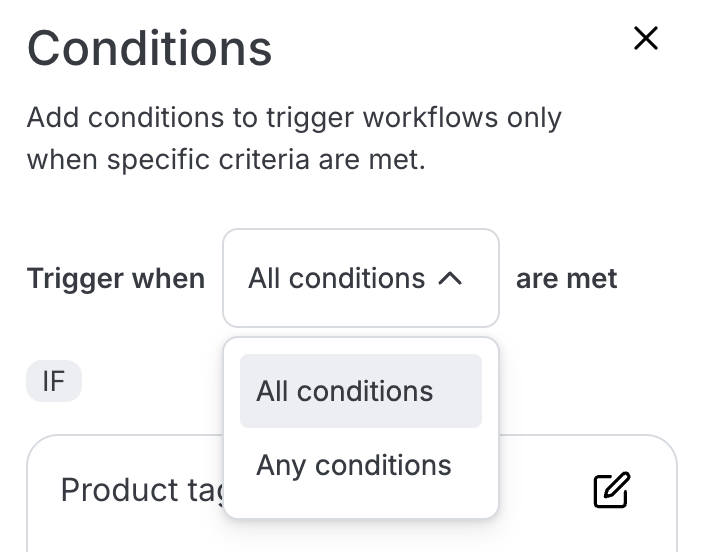
Task: Click the Add conditions description text
Action: click(294, 117)
